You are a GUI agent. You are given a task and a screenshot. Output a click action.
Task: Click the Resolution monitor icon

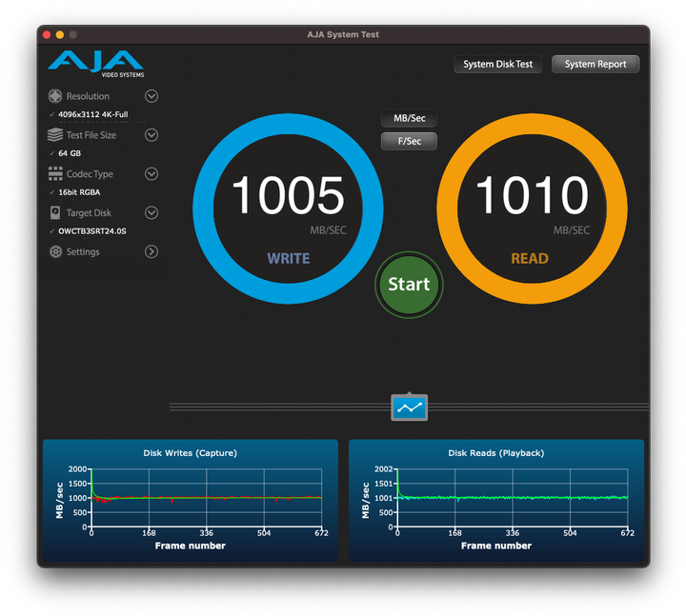point(55,96)
